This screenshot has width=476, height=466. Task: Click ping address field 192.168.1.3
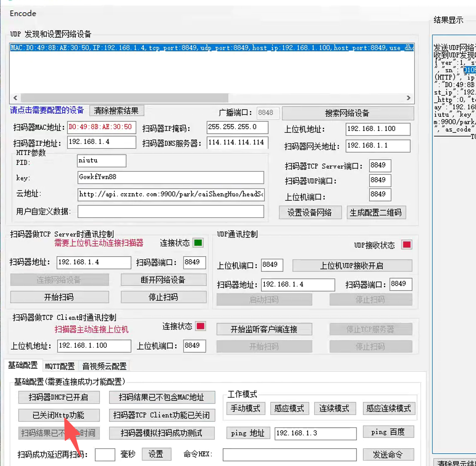point(315,433)
